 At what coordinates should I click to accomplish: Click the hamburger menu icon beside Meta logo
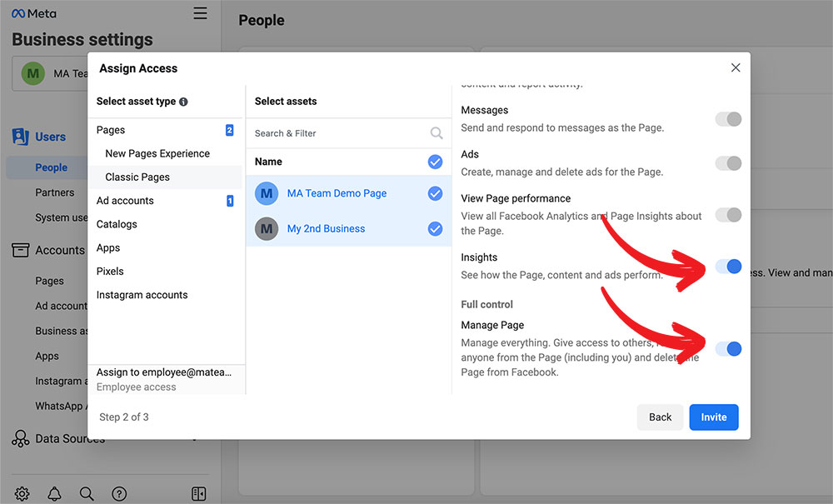pos(200,13)
